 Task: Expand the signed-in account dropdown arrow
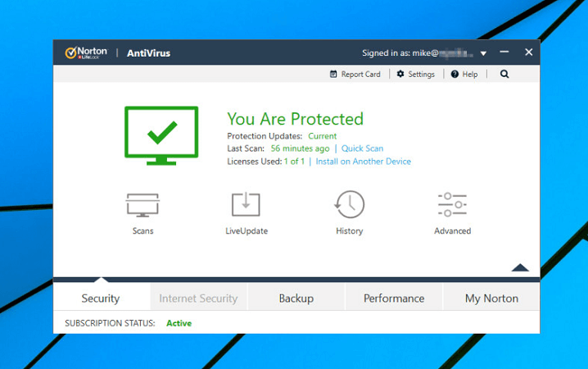coord(483,53)
